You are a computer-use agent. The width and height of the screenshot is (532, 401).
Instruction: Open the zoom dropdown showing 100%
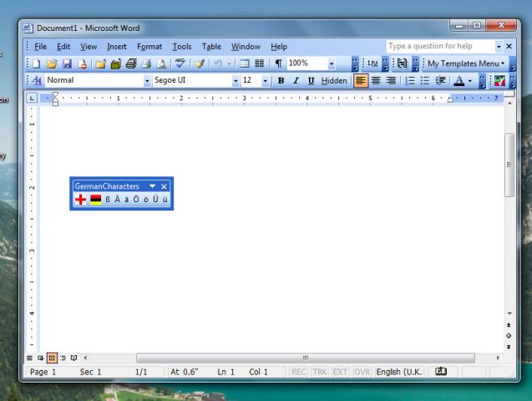click(332, 63)
